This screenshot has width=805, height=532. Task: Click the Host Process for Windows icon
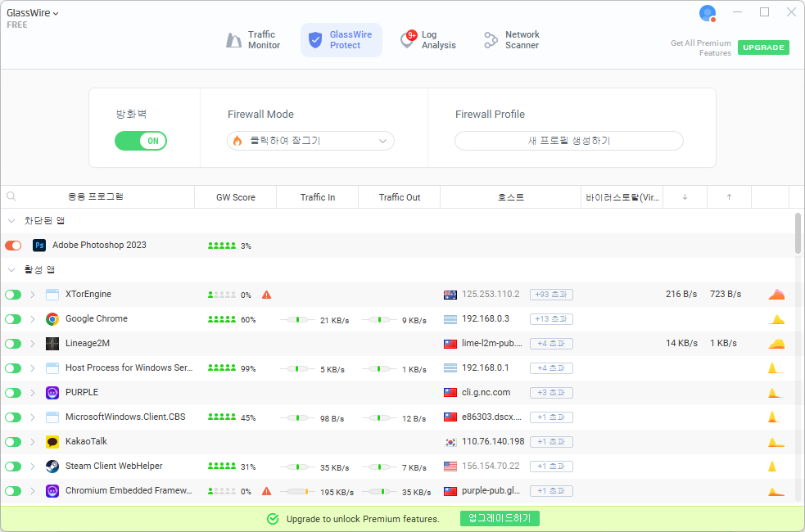click(x=52, y=368)
